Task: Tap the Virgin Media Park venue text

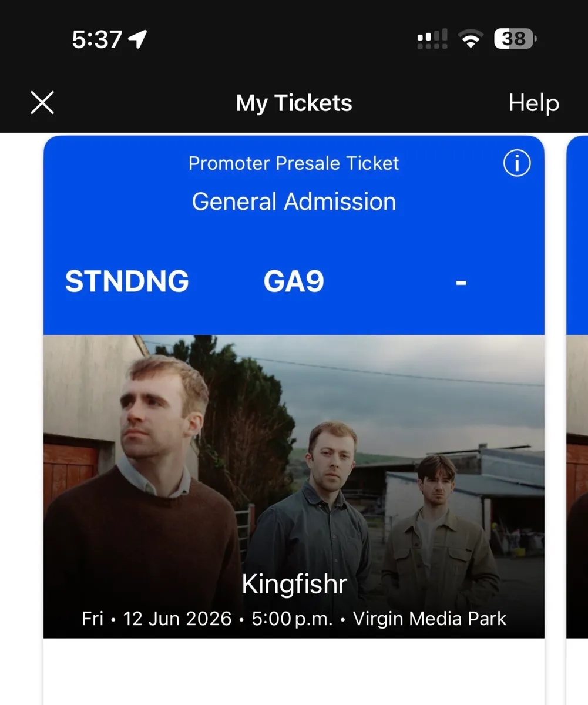Action: [429, 619]
